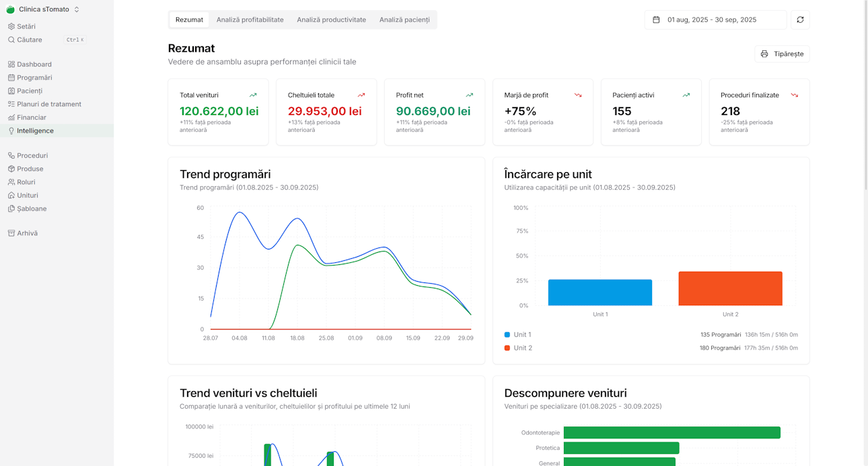Switch to the Analiză profitabilitate tab
This screenshot has width=868, height=466.
pyautogui.click(x=248, y=20)
